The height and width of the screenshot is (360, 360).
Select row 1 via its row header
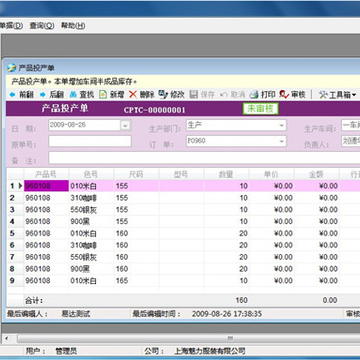15,186
